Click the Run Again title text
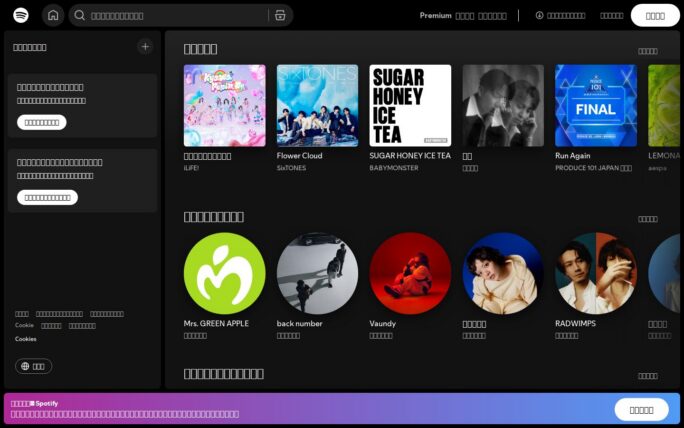This screenshot has width=684, height=428. coord(572,156)
